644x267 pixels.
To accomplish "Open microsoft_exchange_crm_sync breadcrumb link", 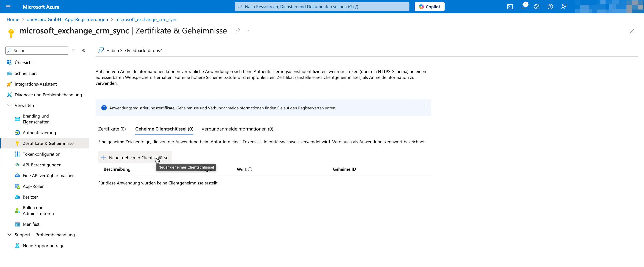I will (146, 19).
